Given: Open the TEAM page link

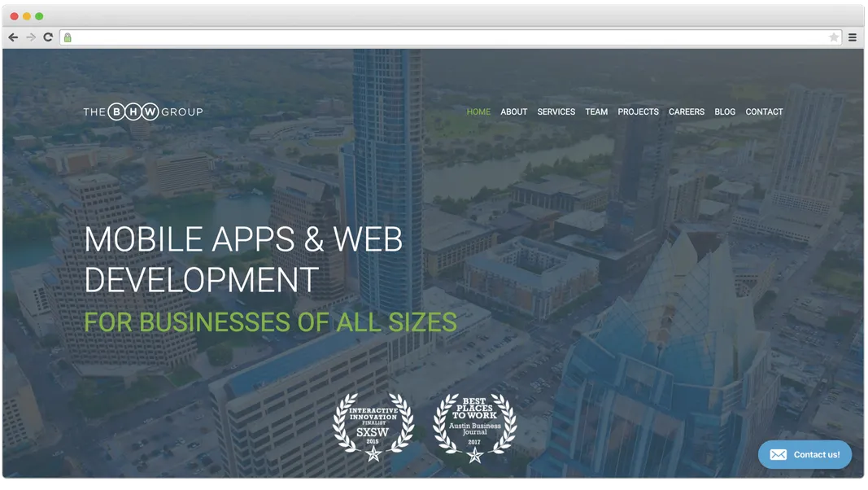Looking at the screenshot, I should click(596, 112).
